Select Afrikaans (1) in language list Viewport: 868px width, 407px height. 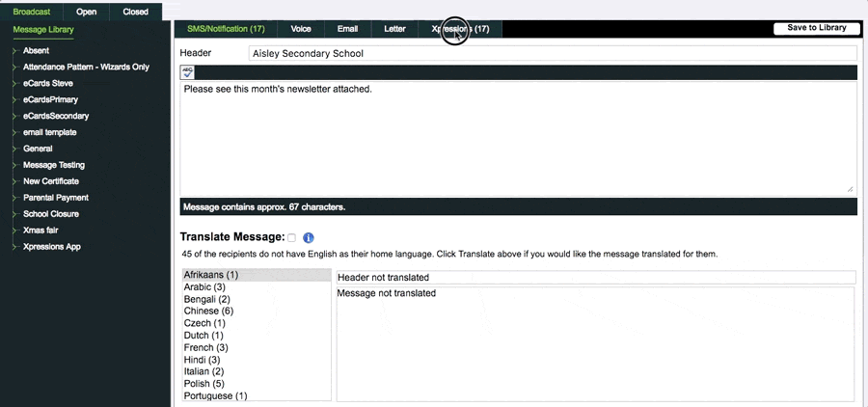(x=257, y=275)
